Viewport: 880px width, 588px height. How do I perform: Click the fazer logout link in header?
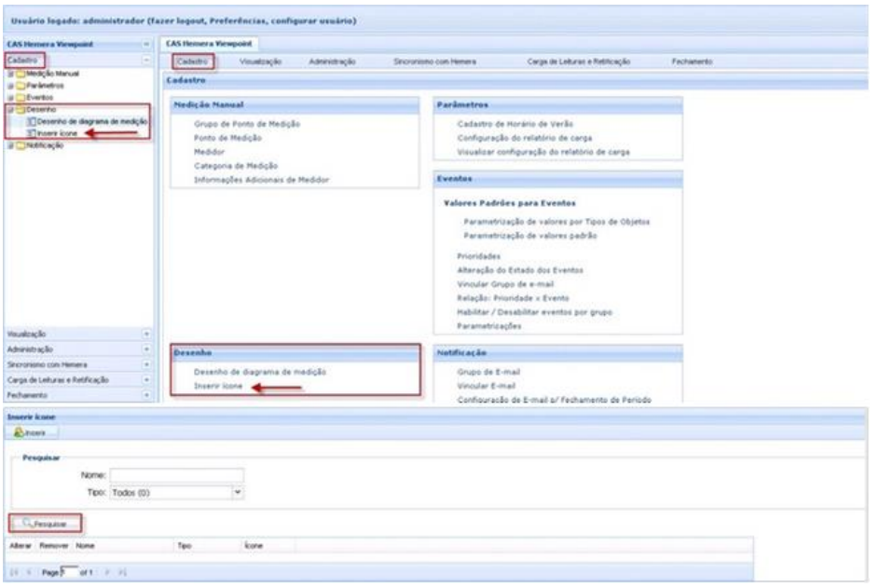pos(190,20)
